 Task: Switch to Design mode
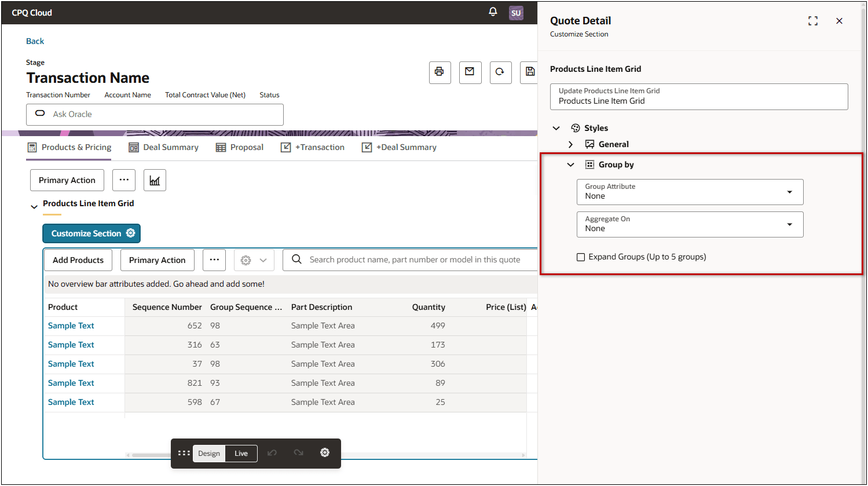click(209, 454)
